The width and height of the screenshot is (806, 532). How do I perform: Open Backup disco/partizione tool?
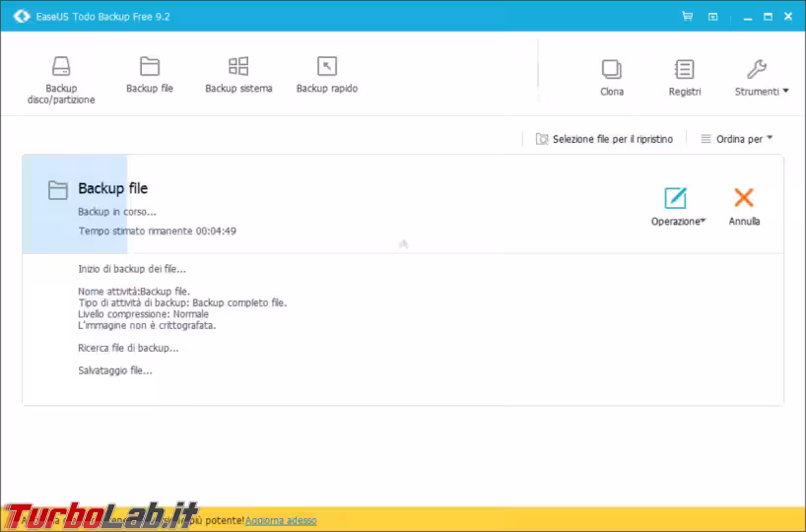61,80
